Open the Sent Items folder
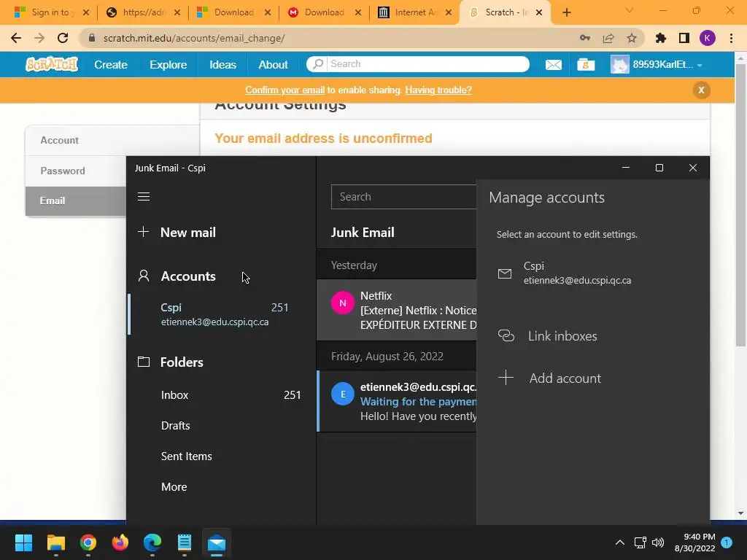This screenshot has height=560, width=747. [222, 456]
